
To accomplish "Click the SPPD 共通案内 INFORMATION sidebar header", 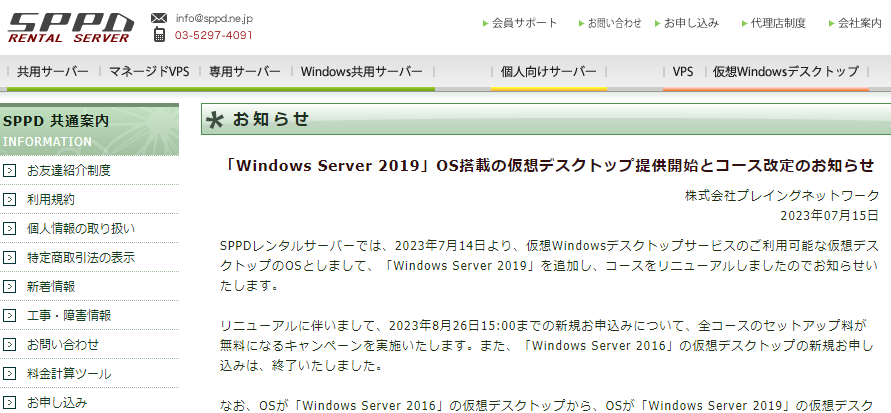I will coord(89,130).
